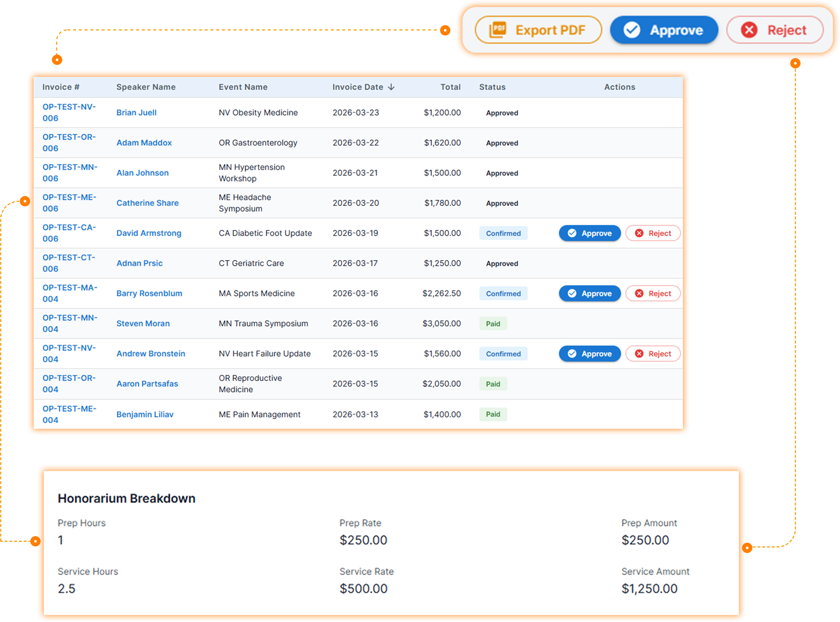Screen dimensions: 840x622
Task: Click the large Export PDF button
Action: click(x=538, y=30)
